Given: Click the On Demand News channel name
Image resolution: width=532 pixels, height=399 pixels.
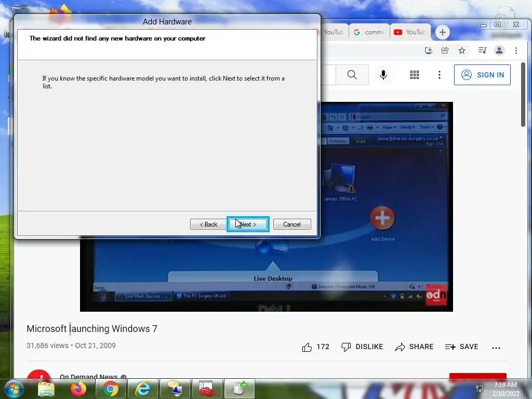Looking at the screenshot, I should (88, 376).
